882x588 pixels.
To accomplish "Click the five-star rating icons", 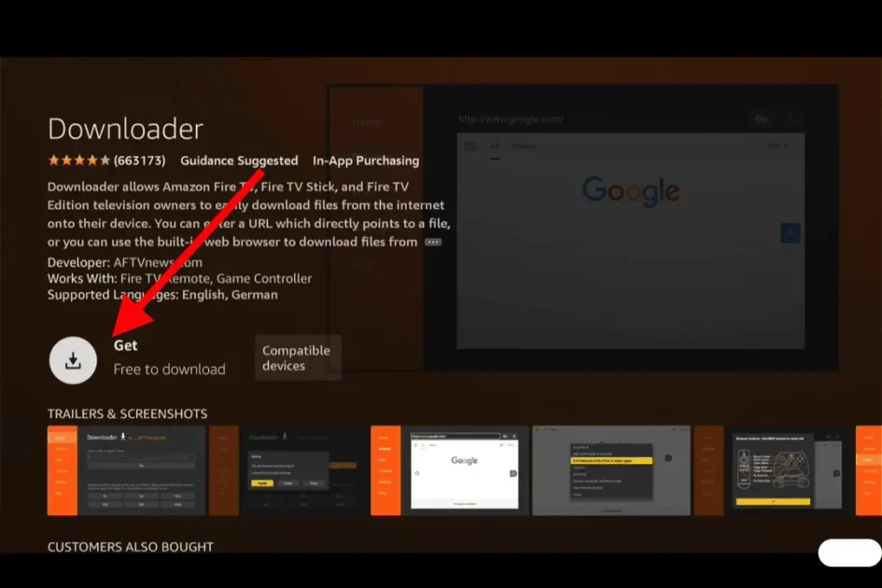I will 78,161.
